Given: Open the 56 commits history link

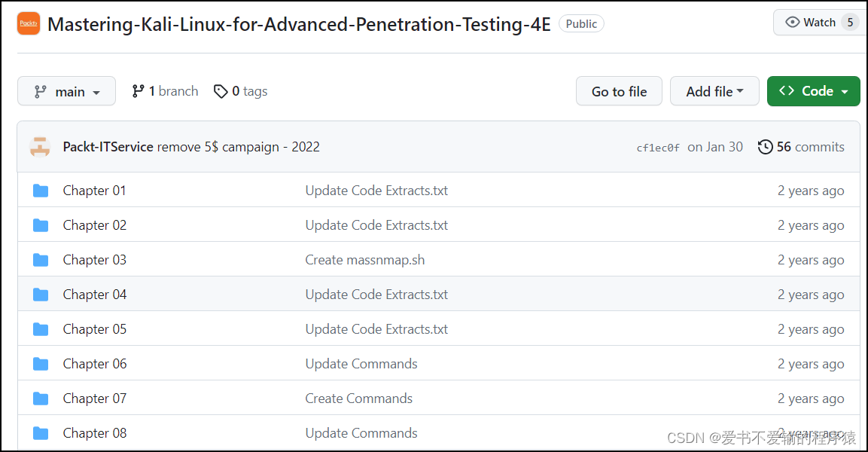Looking at the screenshot, I should point(802,147).
